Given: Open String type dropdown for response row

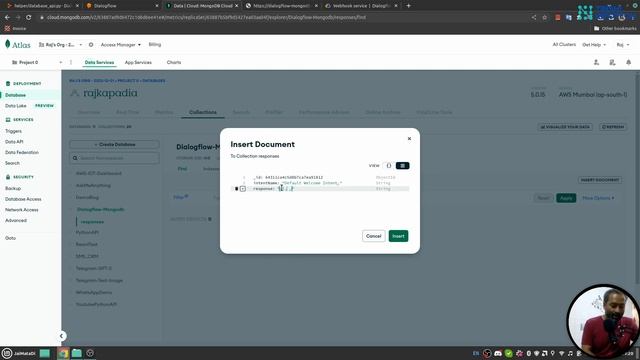Looking at the screenshot, I should (383, 189).
